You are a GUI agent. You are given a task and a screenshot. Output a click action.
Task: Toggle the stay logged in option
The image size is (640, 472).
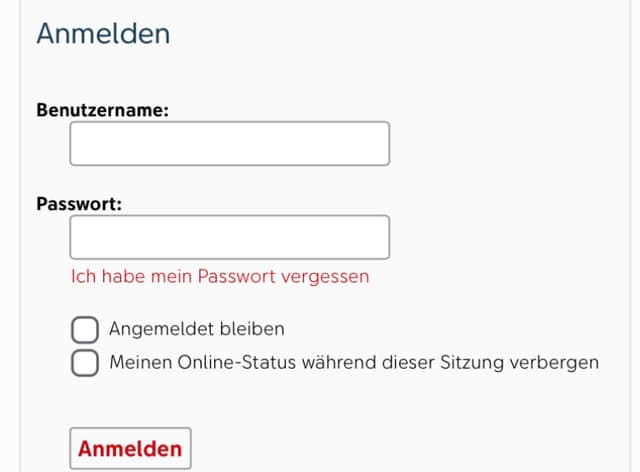pyautogui.click(x=85, y=329)
